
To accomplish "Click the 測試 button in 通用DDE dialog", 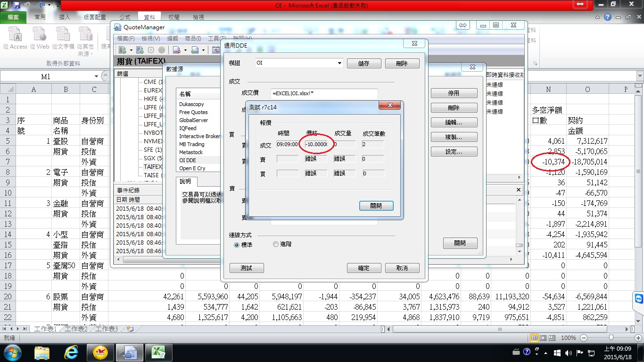I will [x=246, y=268].
